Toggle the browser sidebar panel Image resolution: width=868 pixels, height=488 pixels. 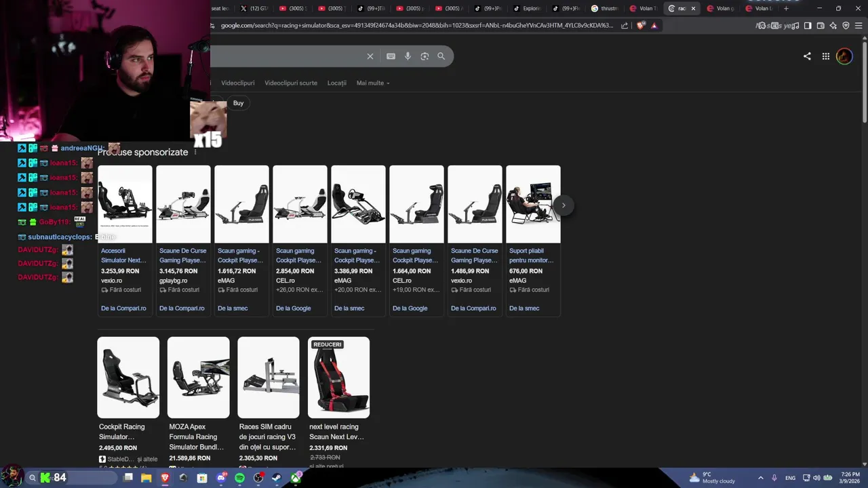pyautogui.click(x=808, y=26)
